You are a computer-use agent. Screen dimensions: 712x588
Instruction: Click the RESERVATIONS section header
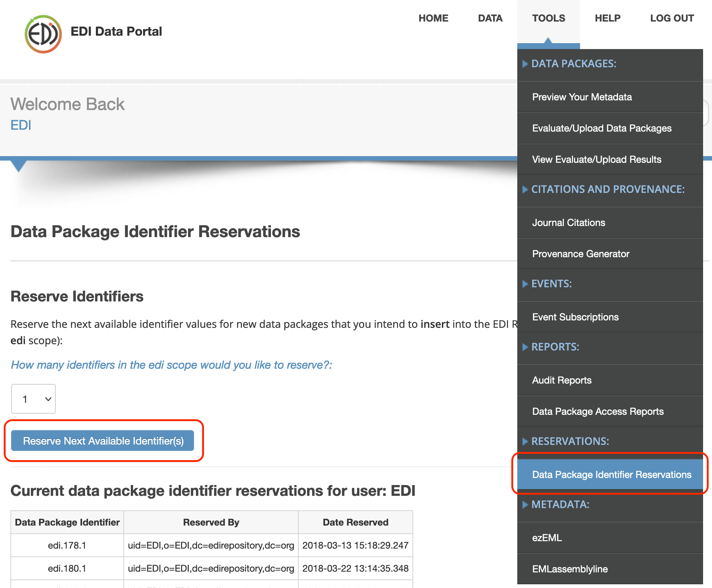570,441
